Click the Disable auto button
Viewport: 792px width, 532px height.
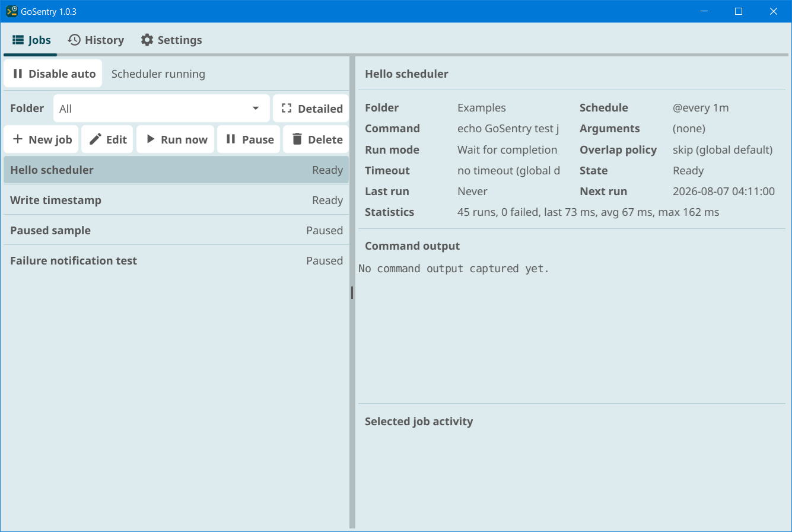(x=53, y=74)
